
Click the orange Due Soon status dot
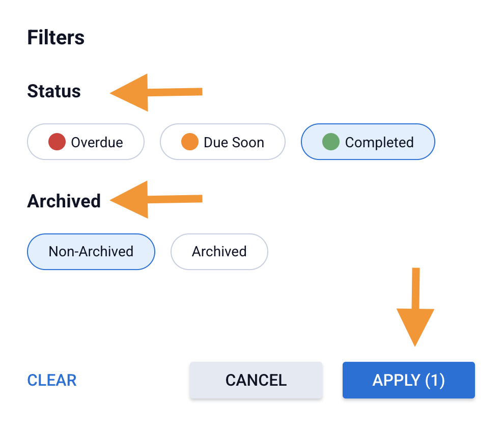tap(189, 142)
